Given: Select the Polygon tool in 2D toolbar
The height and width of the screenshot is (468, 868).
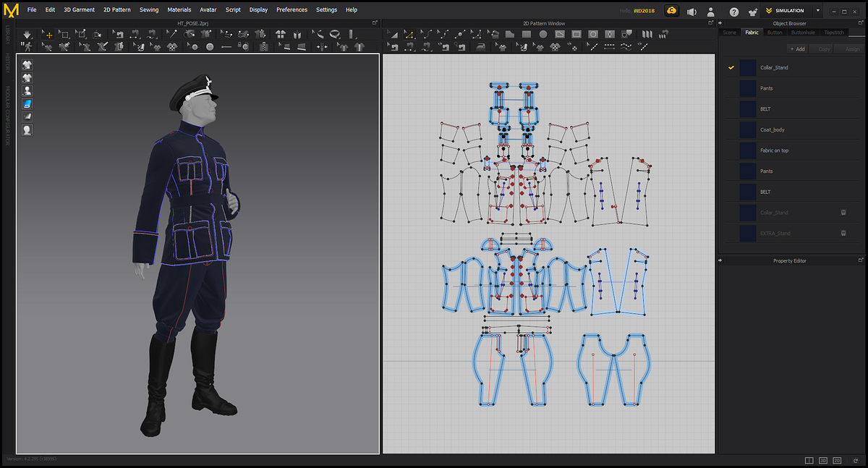Looking at the screenshot, I should pos(511,34).
